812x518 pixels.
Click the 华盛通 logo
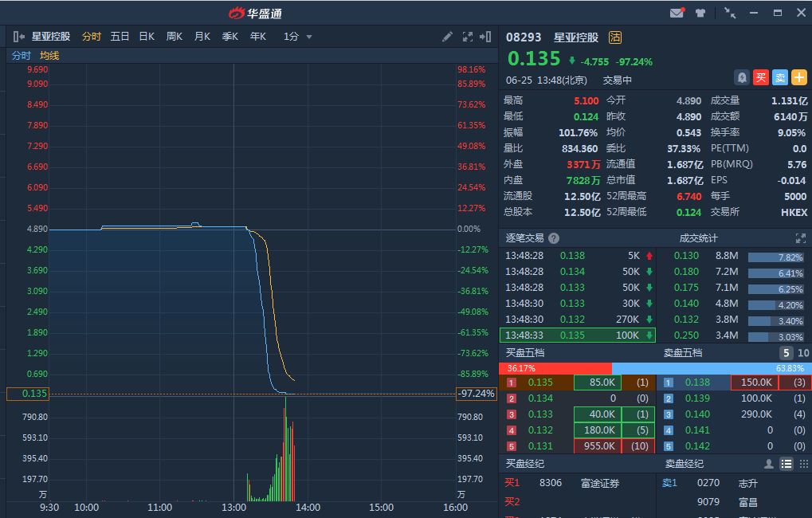tap(255, 13)
